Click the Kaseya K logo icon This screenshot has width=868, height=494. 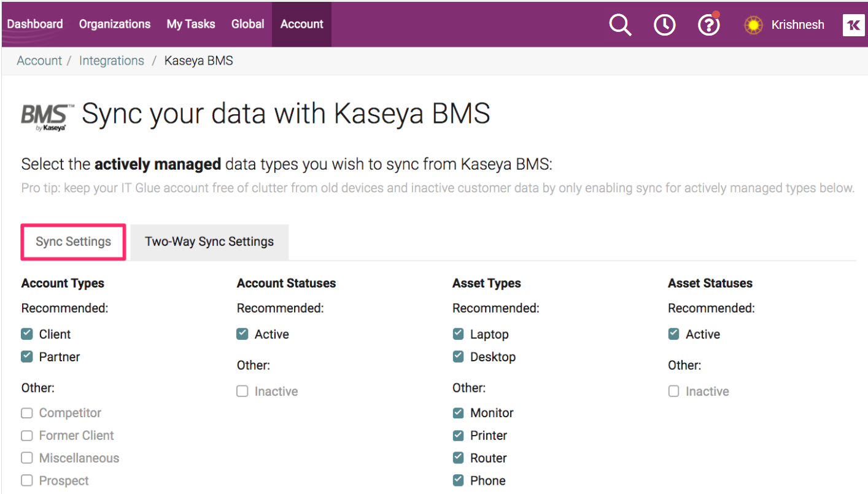pos(853,25)
